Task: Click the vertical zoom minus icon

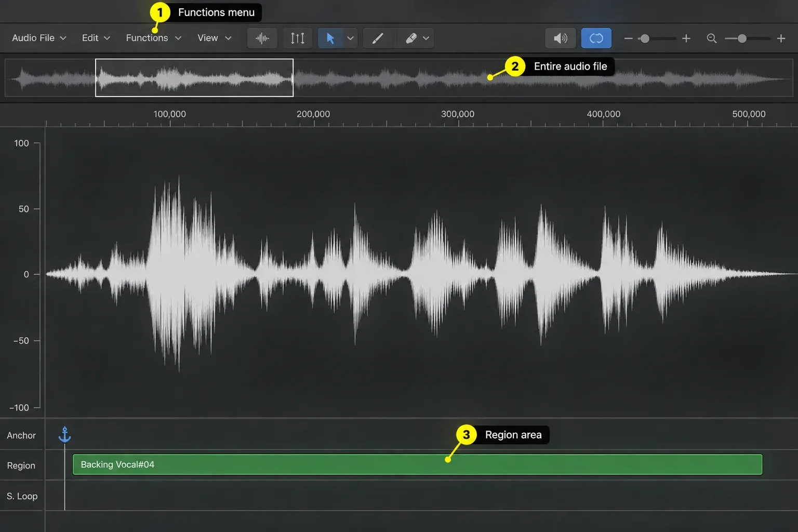Action: pyautogui.click(x=628, y=38)
